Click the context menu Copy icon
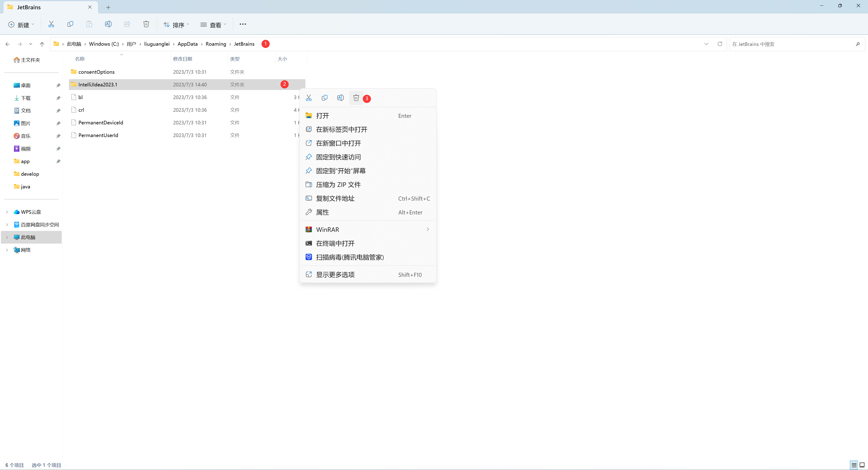The image size is (868, 470). point(325,98)
